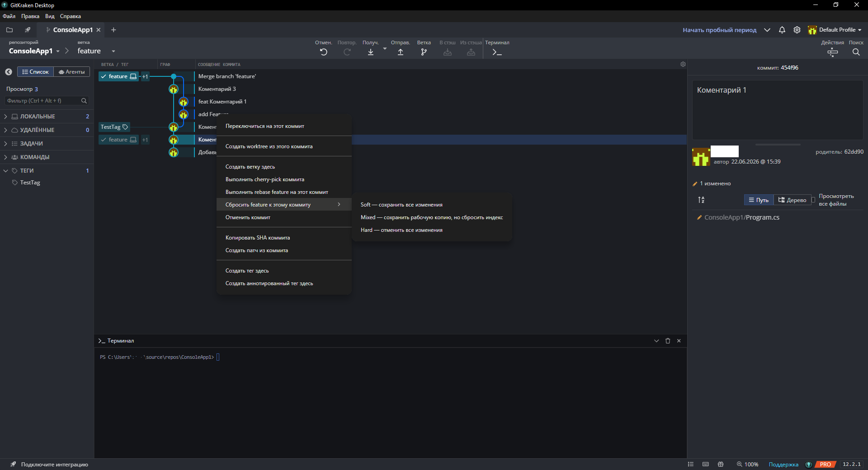Expand chevron next to Начать пробный период
This screenshot has height=470, width=868.
767,30
